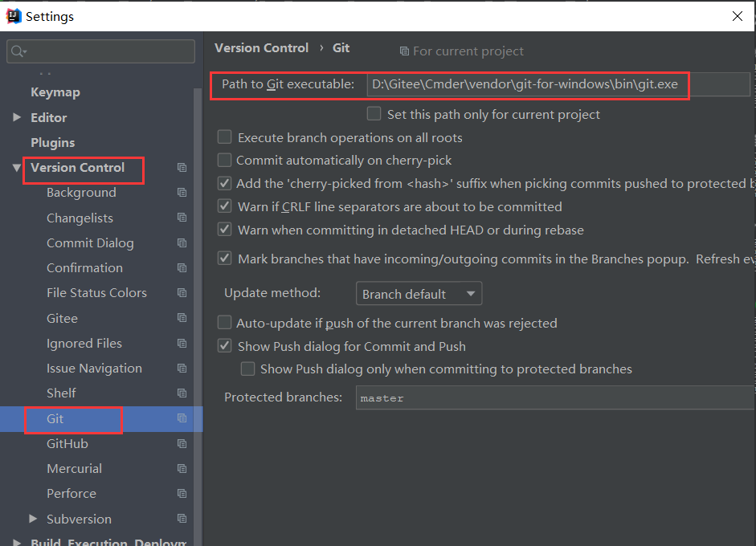Click the project-level icon beside Version Control

point(182,168)
